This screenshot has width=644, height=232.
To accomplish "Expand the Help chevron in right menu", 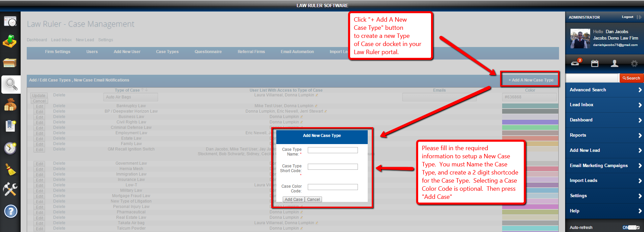I will (x=640, y=211).
